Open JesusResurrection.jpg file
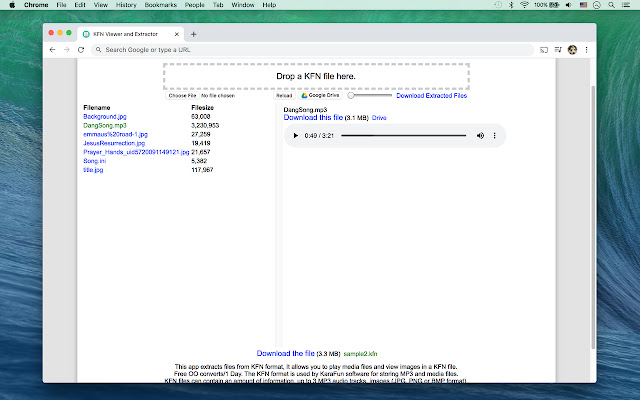Viewport: 640px width, 400px height. tap(114, 143)
